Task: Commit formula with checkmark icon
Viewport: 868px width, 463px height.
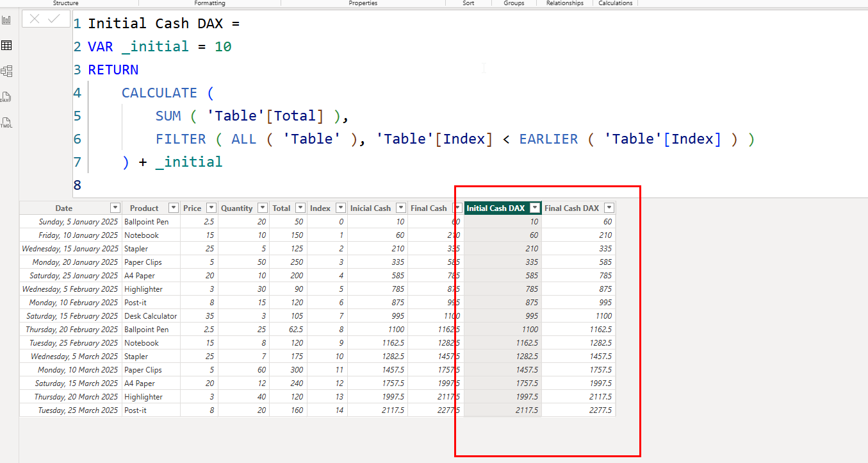Action: [54, 19]
